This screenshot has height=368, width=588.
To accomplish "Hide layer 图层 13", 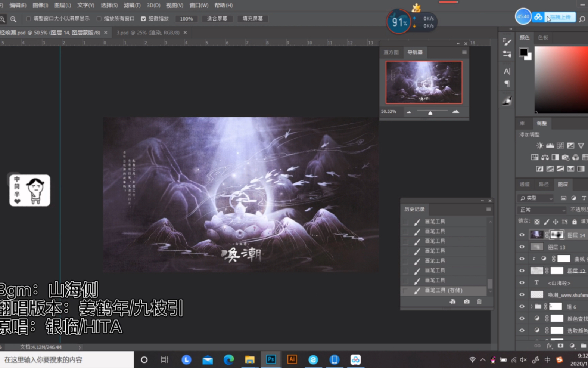I will tap(522, 247).
